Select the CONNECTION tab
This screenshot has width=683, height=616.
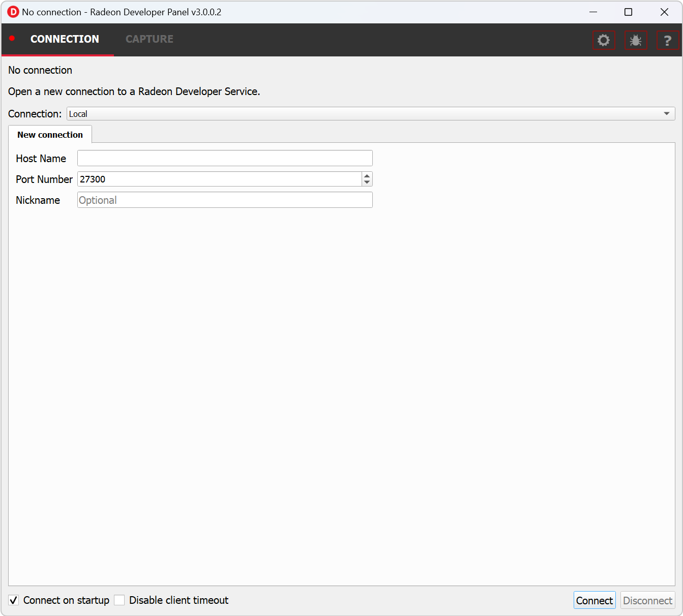[x=65, y=39]
